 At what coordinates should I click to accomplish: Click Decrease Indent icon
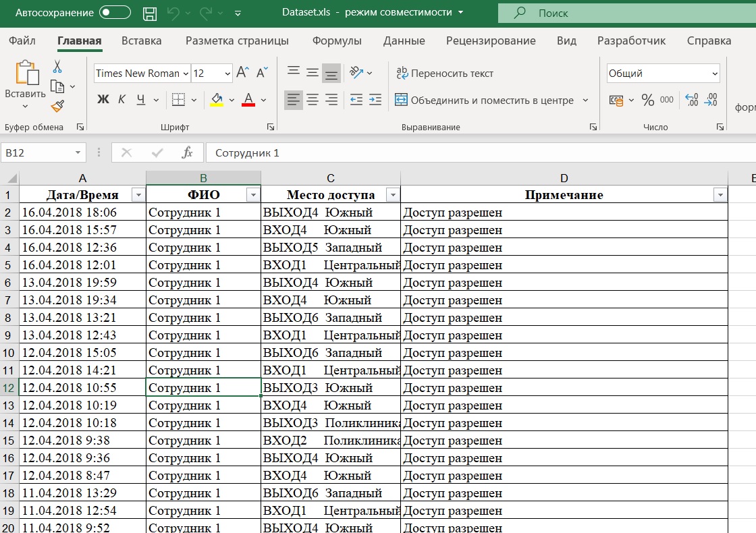(x=356, y=100)
